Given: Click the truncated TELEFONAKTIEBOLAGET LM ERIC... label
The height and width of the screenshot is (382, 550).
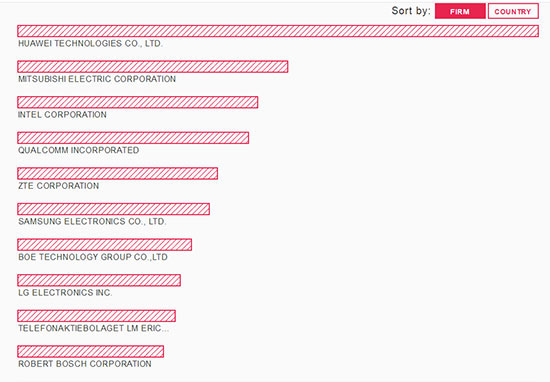Looking at the screenshot, I should coord(93,328).
